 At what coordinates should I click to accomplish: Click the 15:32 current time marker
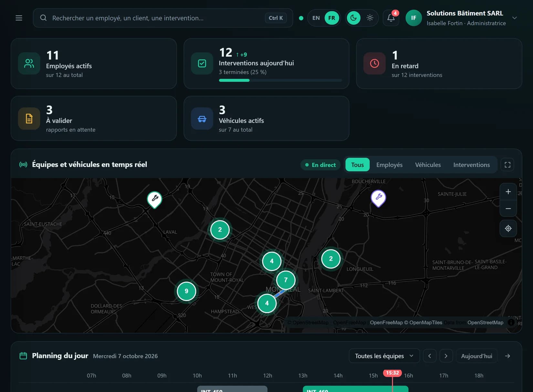pyautogui.click(x=392, y=373)
